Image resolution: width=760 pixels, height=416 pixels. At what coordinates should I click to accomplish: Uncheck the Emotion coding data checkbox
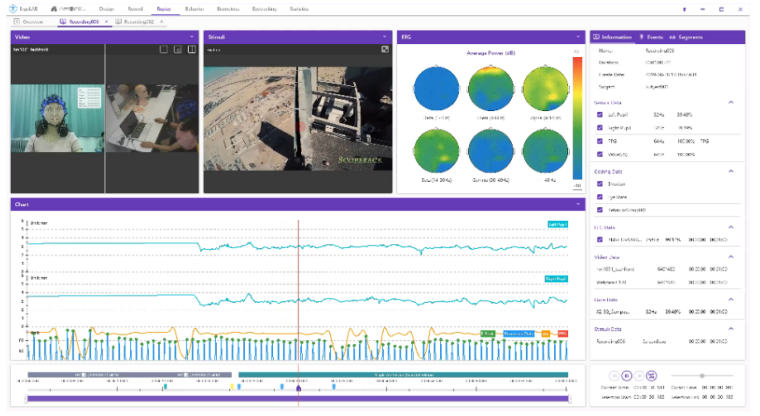599,184
